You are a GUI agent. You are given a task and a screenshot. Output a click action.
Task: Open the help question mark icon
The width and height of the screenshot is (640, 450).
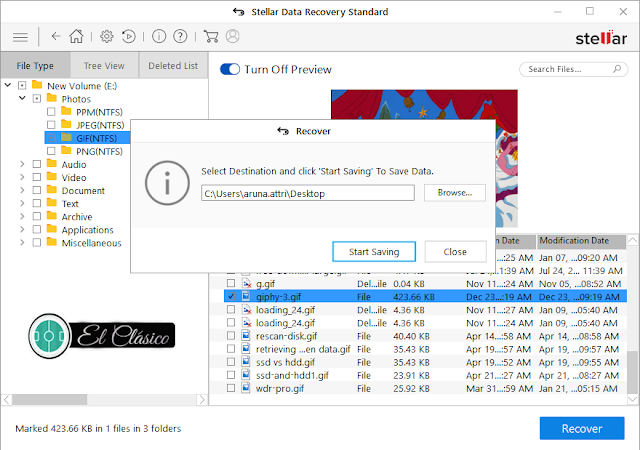180,36
